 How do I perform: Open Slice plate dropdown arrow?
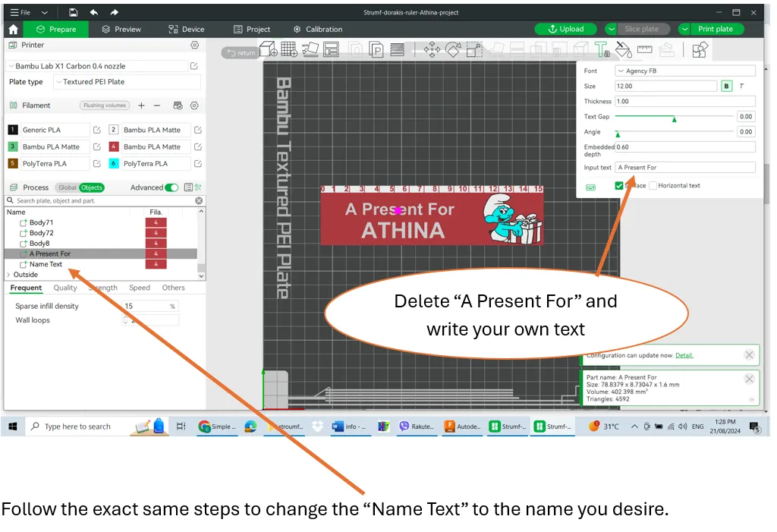(x=612, y=30)
